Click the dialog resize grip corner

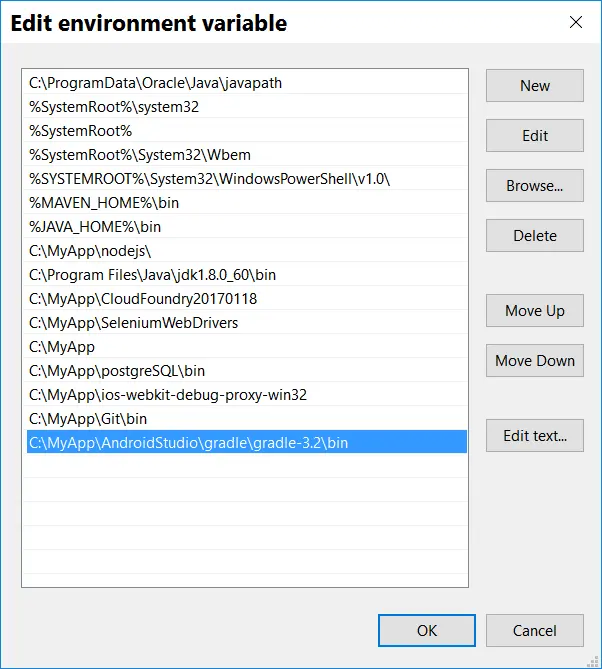click(593, 661)
